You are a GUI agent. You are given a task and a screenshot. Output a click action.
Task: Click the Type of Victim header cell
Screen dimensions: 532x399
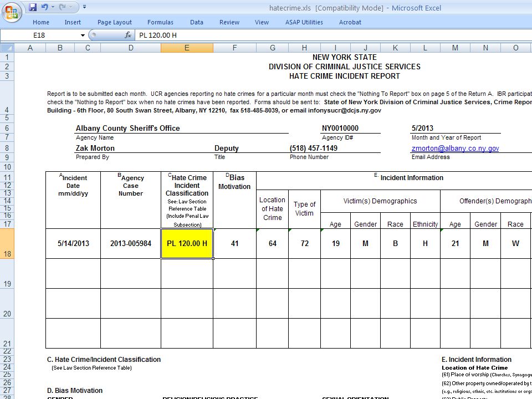[x=304, y=209]
